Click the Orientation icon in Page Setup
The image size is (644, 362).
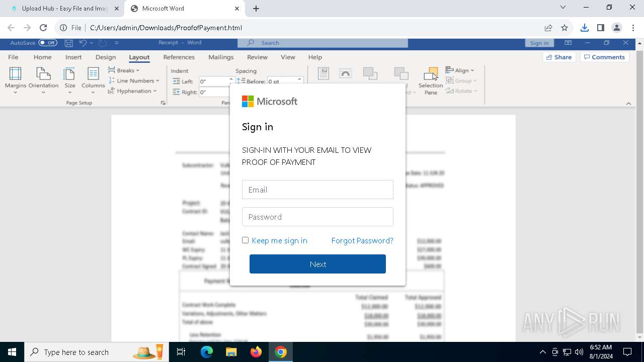pos(44,74)
